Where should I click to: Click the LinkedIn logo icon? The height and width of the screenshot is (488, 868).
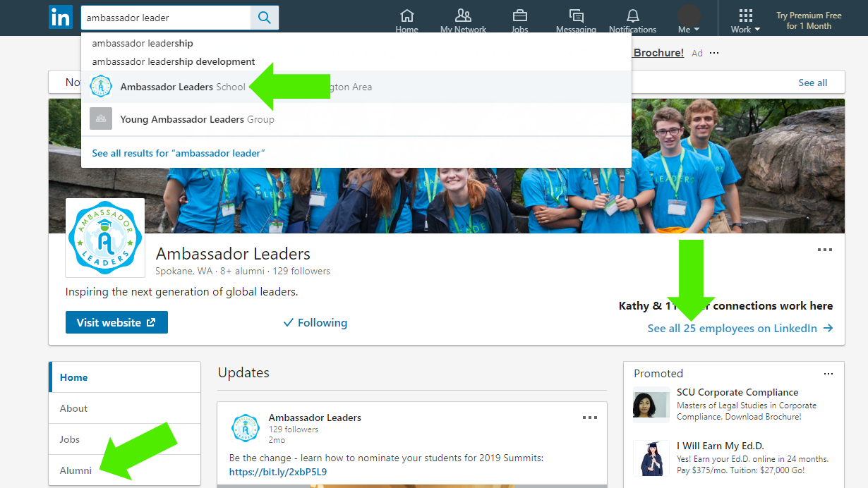(x=61, y=17)
